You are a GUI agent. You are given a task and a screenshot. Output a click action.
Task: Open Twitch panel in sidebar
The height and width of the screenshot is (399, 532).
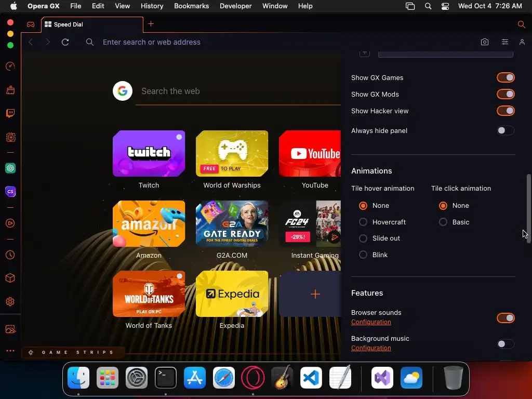click(10, 113)
